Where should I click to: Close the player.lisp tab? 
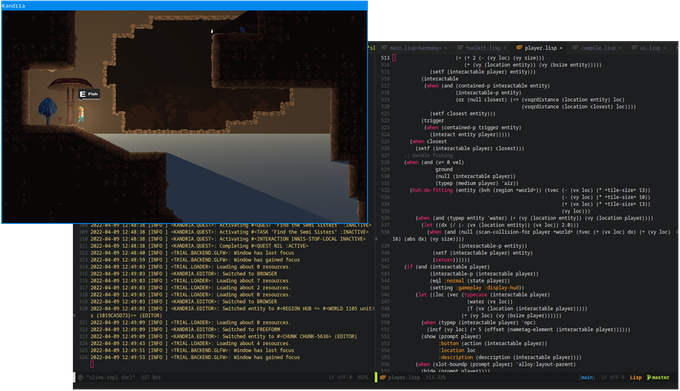click(561, 48)
